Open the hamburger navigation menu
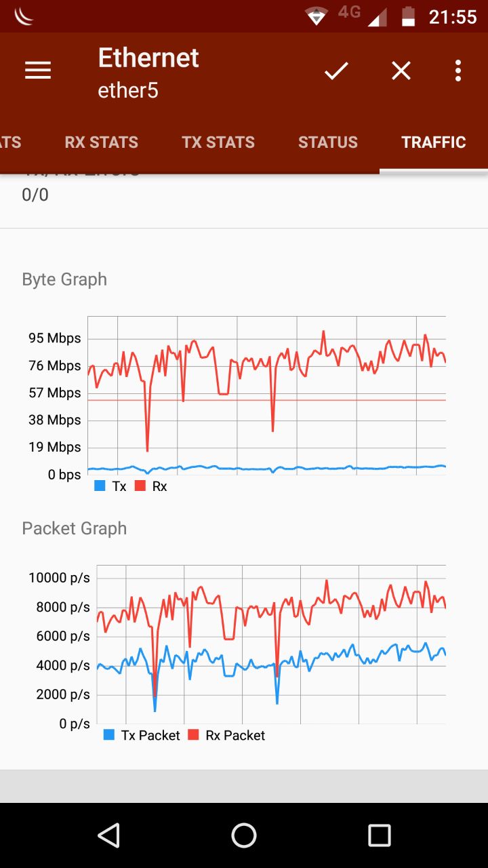 [38, 71]
